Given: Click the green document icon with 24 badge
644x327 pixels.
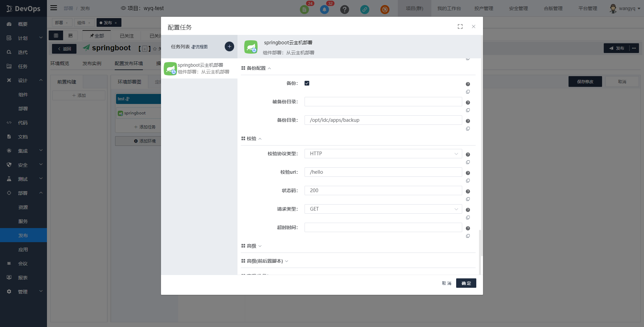Looking at the screenshot, I should [x=305, y=9].
